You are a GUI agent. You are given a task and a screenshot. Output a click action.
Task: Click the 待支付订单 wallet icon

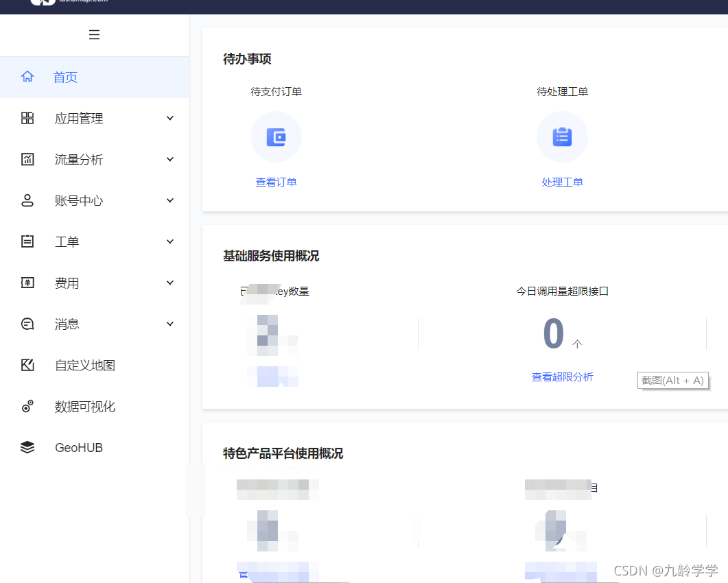[276, 136]
